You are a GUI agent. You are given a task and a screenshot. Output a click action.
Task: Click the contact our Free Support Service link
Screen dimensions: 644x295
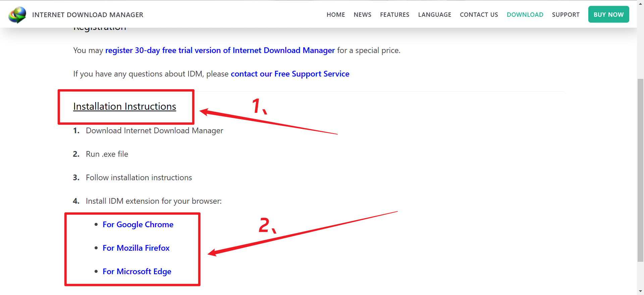(290, 74)
